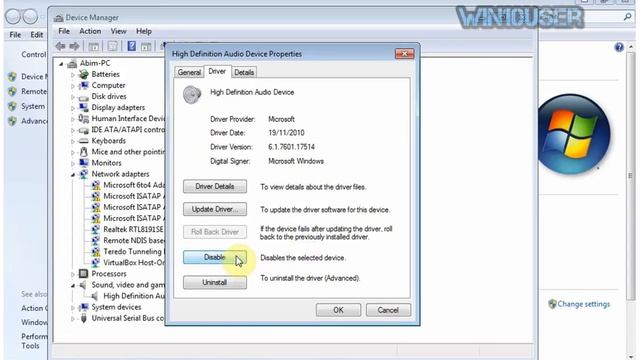The image size is (640, 360).
Task: Open the Edit menu in Control Panel window
Action: [x=37, y=35]
